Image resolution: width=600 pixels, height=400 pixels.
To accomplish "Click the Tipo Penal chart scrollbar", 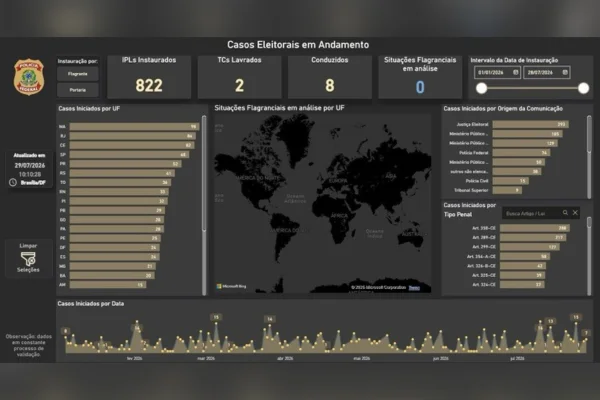I will 589,222.
